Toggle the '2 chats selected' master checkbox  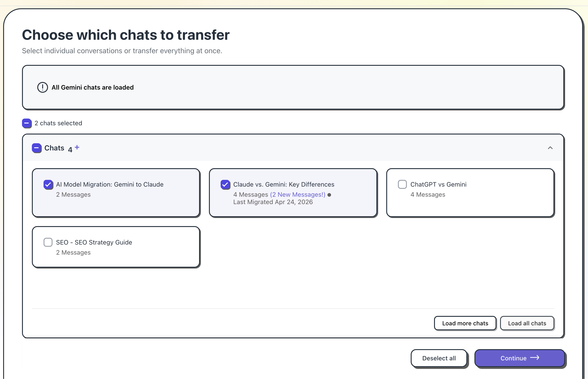[x=26, y=123]
